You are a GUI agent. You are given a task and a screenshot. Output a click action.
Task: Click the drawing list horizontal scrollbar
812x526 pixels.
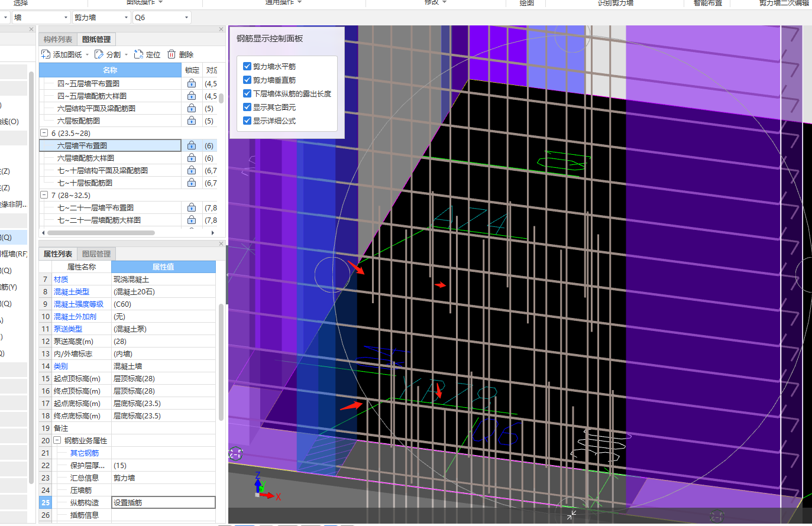point(101,233)
